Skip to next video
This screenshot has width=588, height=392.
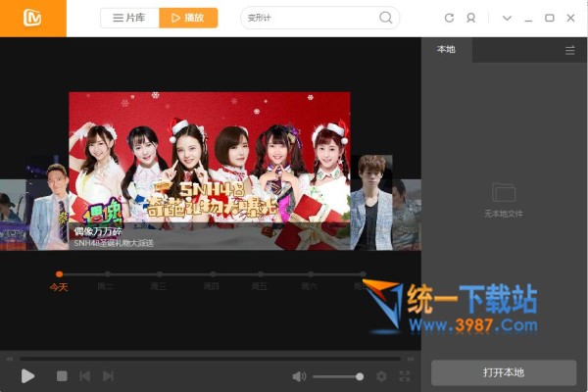point(108,376)
